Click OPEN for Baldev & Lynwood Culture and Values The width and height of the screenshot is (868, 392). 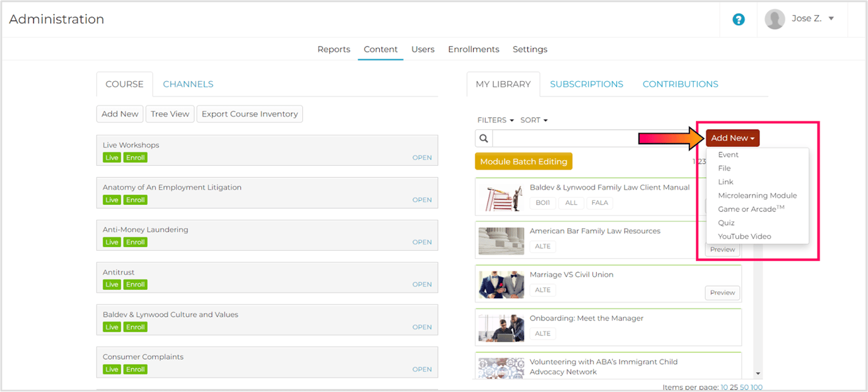tap(422, 327)
